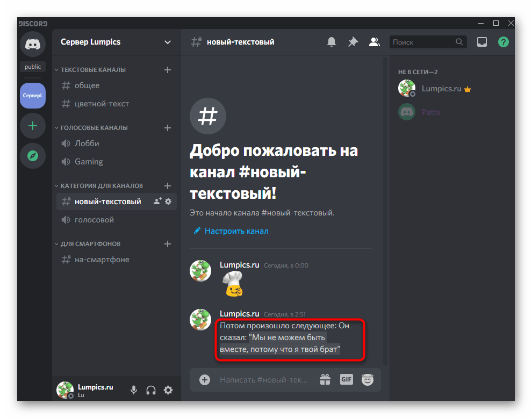Open the на-смартфоне channel
532x418 pixels.
(117, 260)
